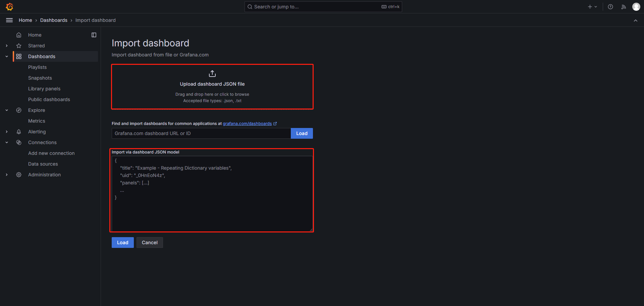
Task: Open Connections in sidebar
Action: [x=42, y=142]
